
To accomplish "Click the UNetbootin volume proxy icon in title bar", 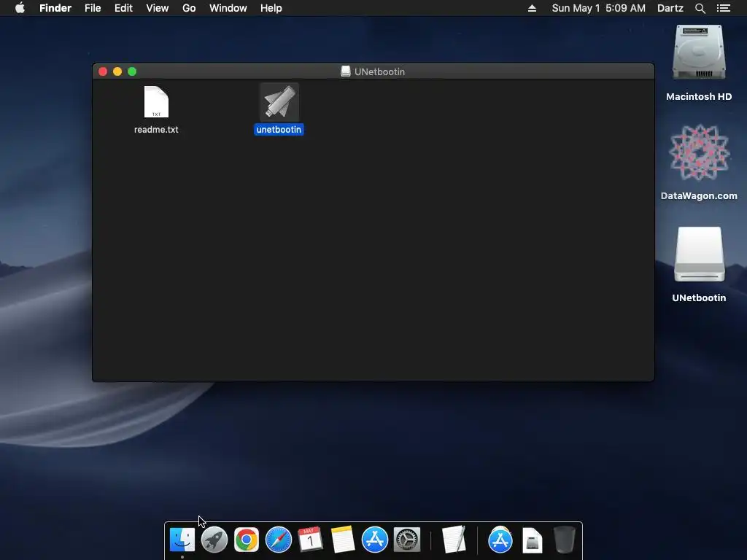I will (346, 71).
